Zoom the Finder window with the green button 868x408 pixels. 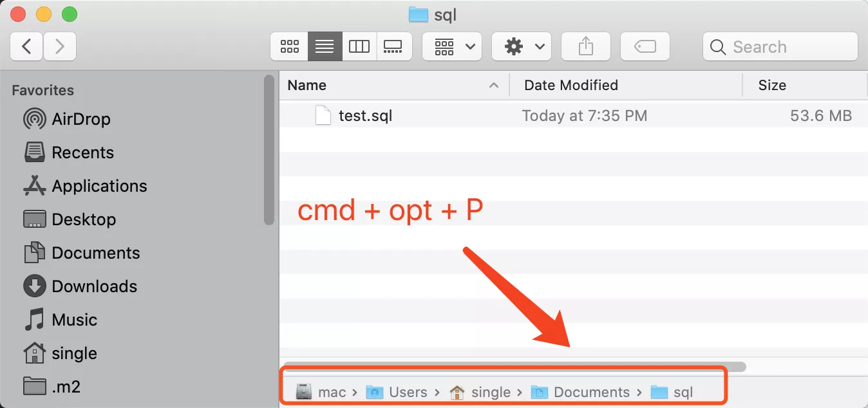click(69, 14)
